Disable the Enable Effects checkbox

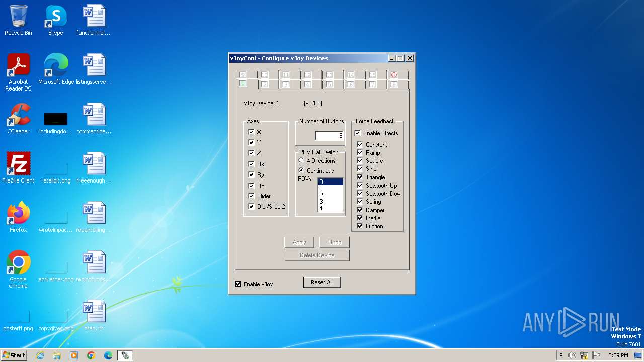coord(357,133)
